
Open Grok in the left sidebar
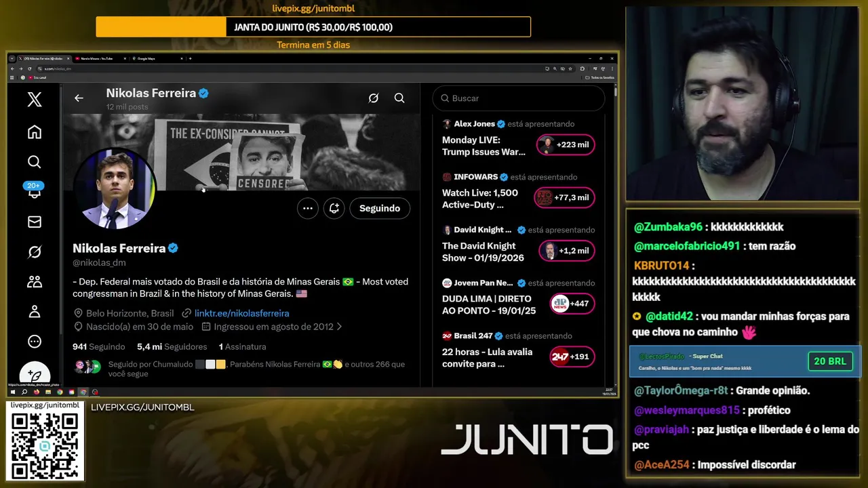pyautogui.click(x=35, y=252)
